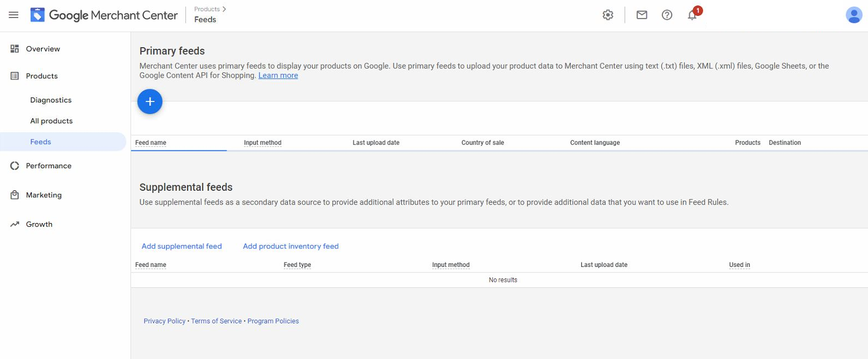Click the Products breadcrumb link

(x=207, y=9)
